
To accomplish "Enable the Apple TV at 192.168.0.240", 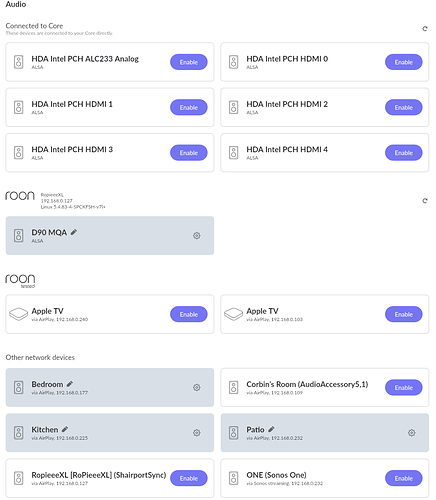I will click(x=189, y=314).
